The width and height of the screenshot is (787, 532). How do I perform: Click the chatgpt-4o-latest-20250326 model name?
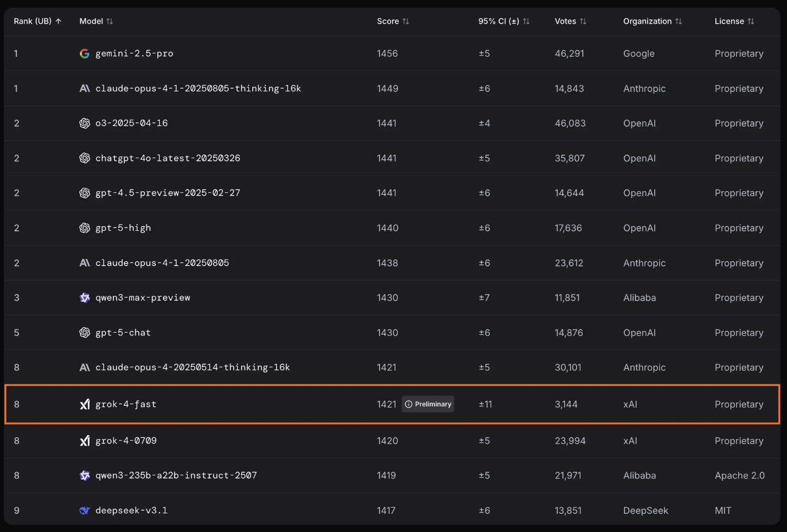pos(167,158)
